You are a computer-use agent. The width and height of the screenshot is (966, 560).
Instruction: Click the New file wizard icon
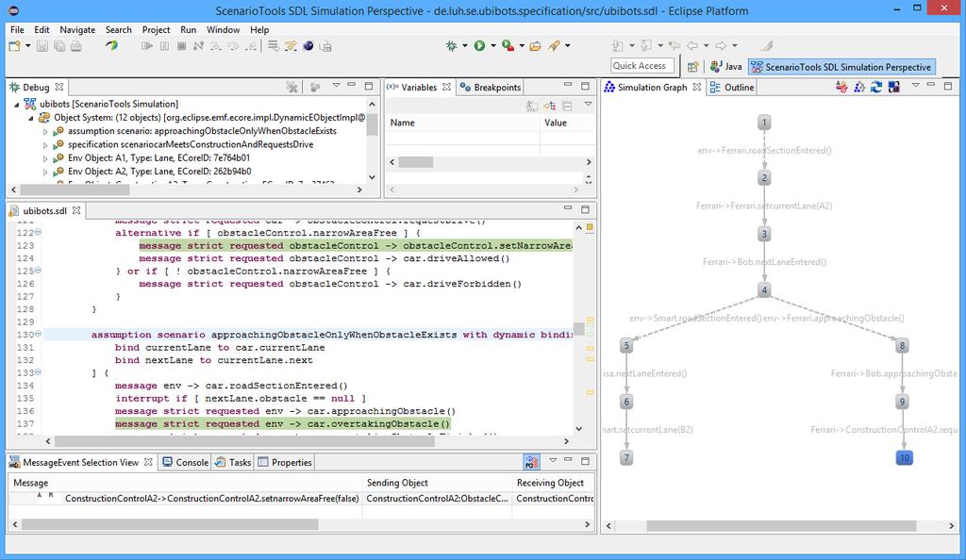pos(14,45)
